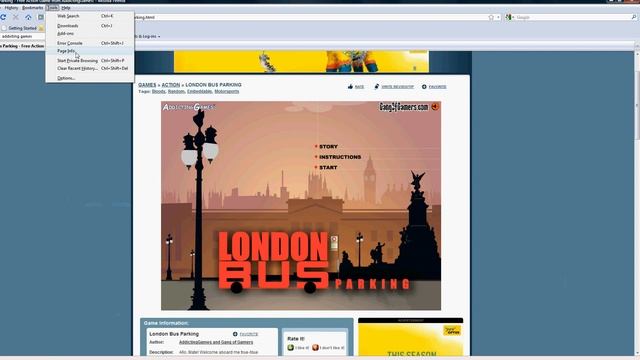The width and height of the screenshot is (640, 360).
Task: Close the open Tools menu
Action: click(x=52, y=8)
